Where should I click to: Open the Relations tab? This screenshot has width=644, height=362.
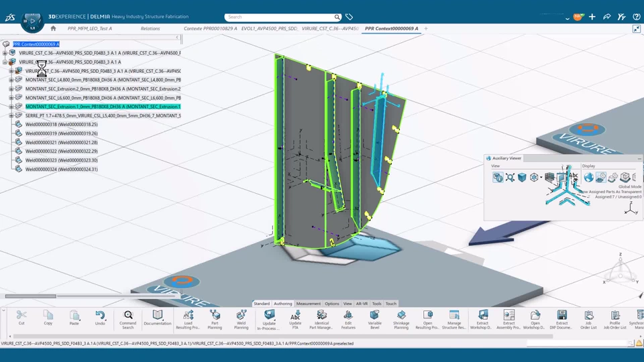150,29
